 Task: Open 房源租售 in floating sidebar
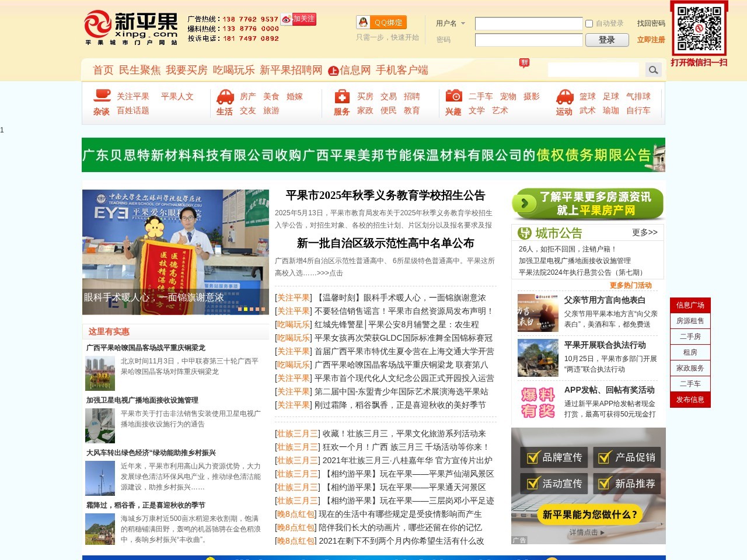point(690,321)
